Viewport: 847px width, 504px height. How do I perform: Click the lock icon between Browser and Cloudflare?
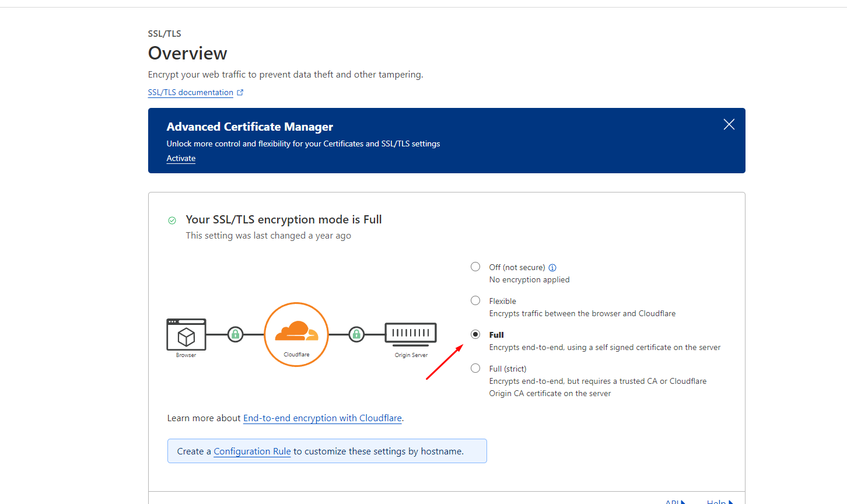(x=235, y=334)
